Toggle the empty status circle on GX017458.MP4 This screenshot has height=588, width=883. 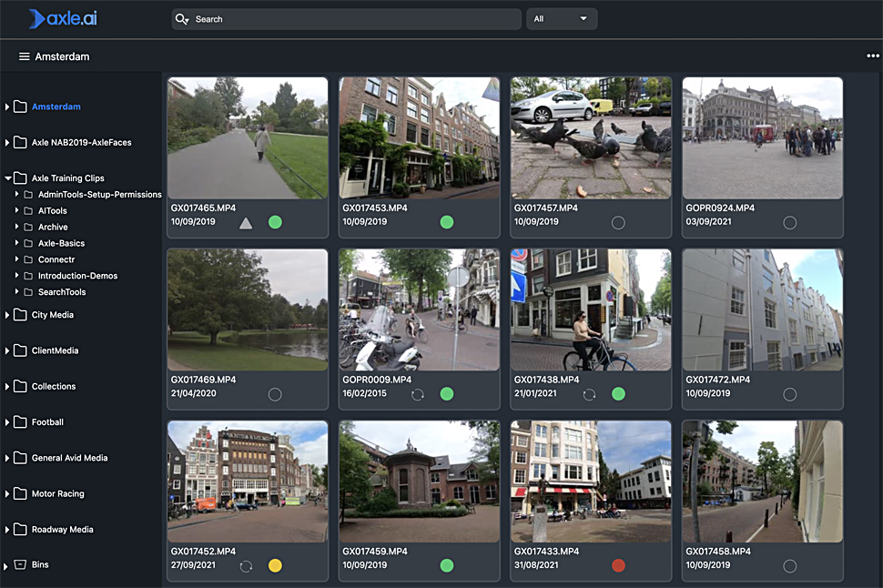(790, 566)
